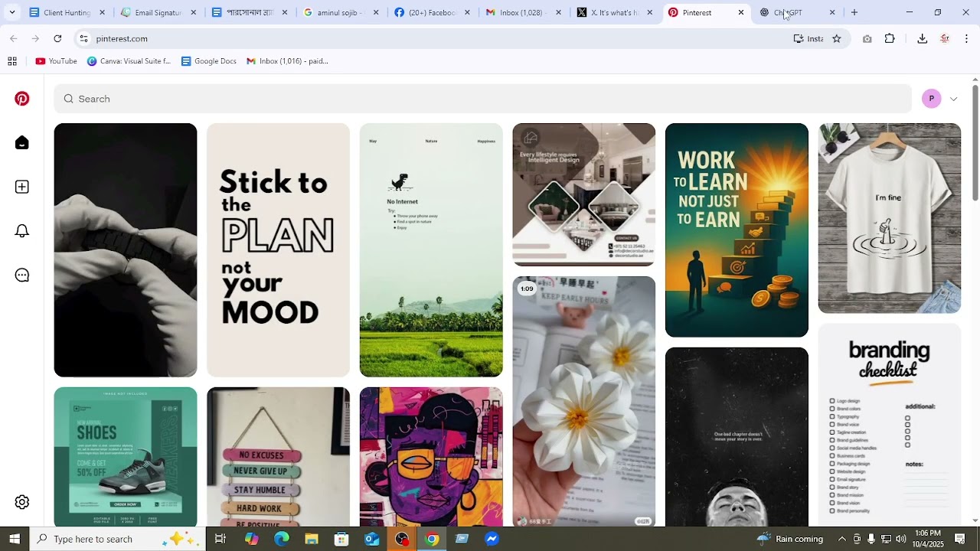Switch to the Client Hunting tab
The width and height of the screenshot is (980, 551).
click(67, 12)
